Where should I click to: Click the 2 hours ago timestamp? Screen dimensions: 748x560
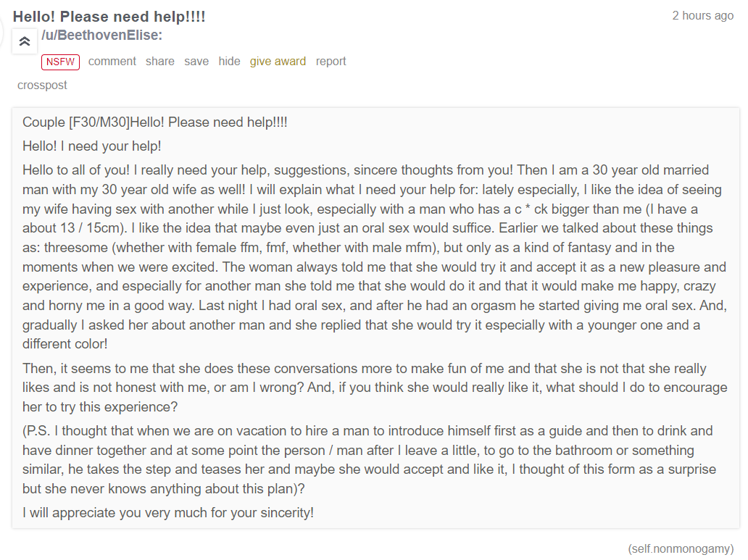click(702, 16)
